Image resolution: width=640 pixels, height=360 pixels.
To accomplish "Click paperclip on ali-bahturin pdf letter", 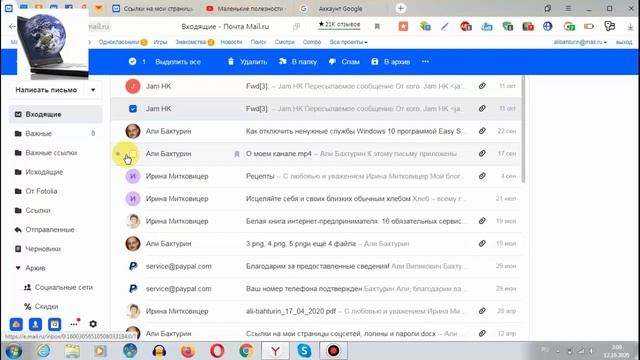I will (x=482, y=311).
